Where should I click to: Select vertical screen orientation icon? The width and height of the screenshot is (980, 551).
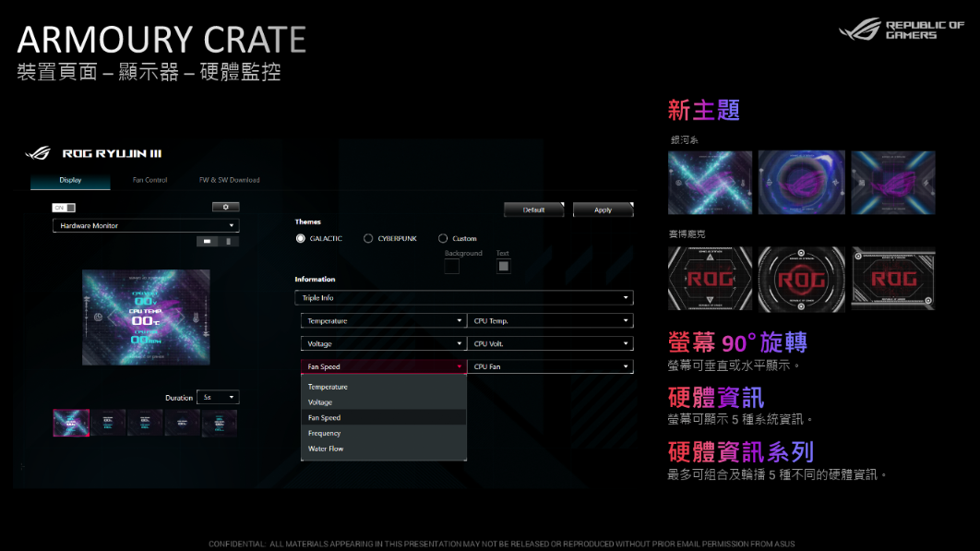click(228, 242)
